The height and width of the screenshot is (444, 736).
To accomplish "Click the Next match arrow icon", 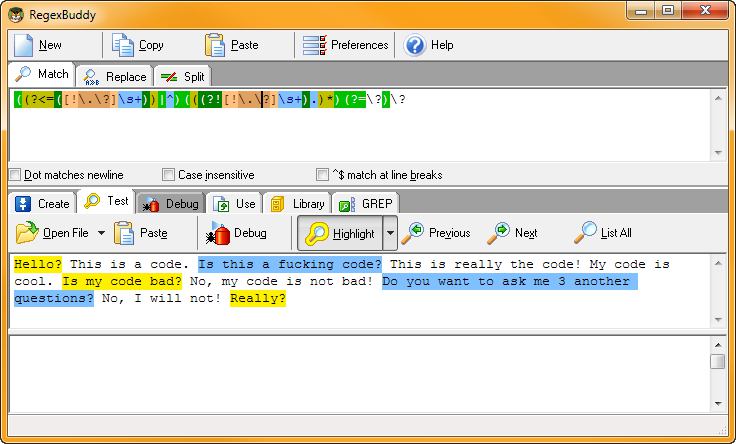I will tap(498, 233).
